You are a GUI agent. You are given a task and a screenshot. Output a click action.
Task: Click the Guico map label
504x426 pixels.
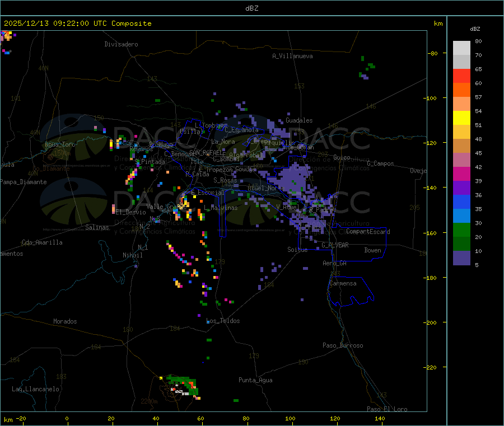(x=342, y=157)
